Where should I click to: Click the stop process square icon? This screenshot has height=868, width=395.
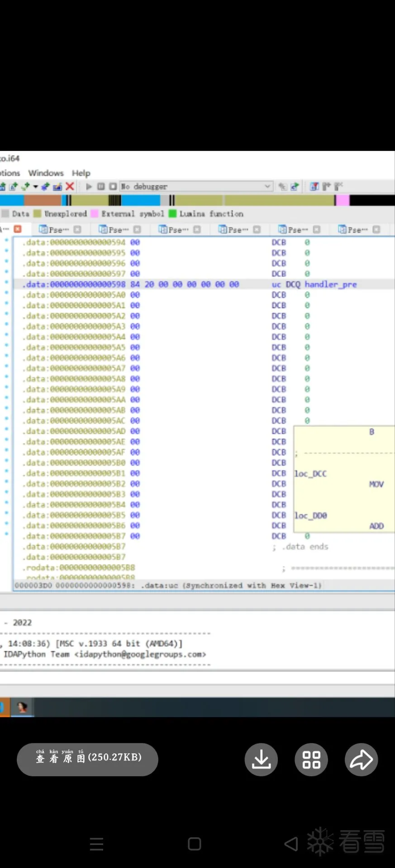[x=113, y=186]
